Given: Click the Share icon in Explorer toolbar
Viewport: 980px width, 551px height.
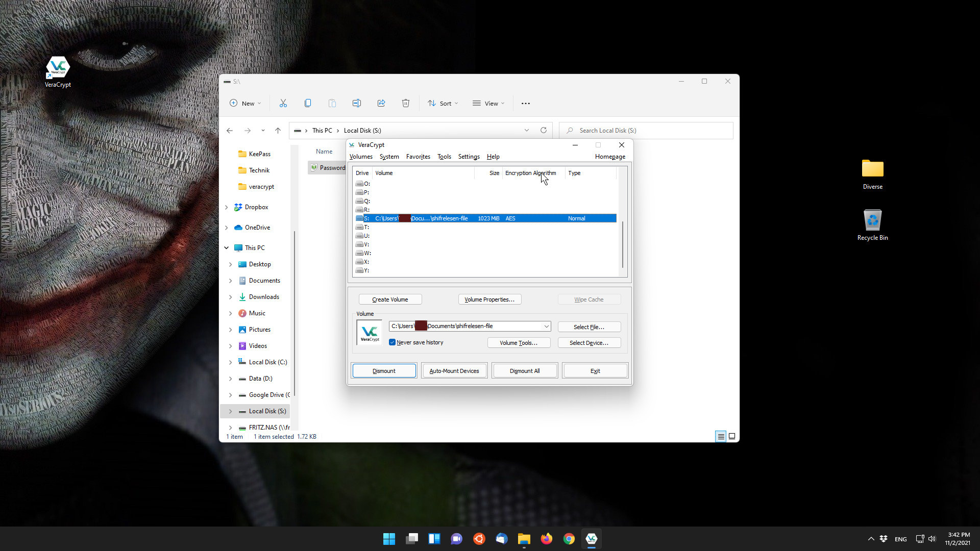Looking at the screenshot, I should click(x=381, y=103).
